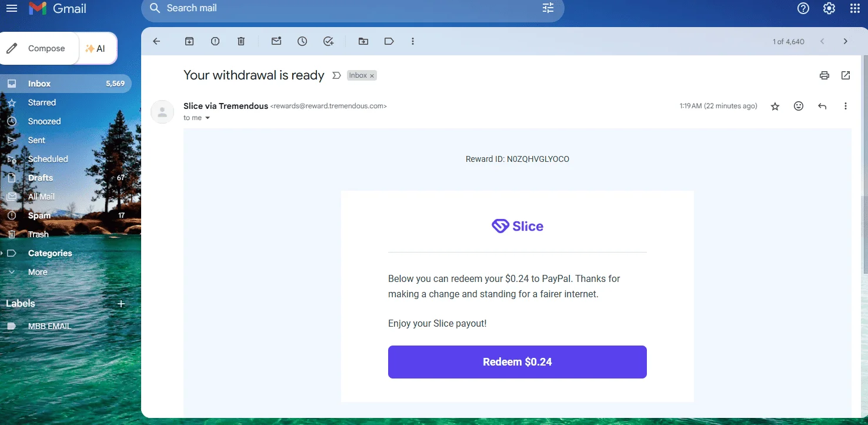Mark the email as unread
This screenshot has height=425, width=868.
point(276,41)
